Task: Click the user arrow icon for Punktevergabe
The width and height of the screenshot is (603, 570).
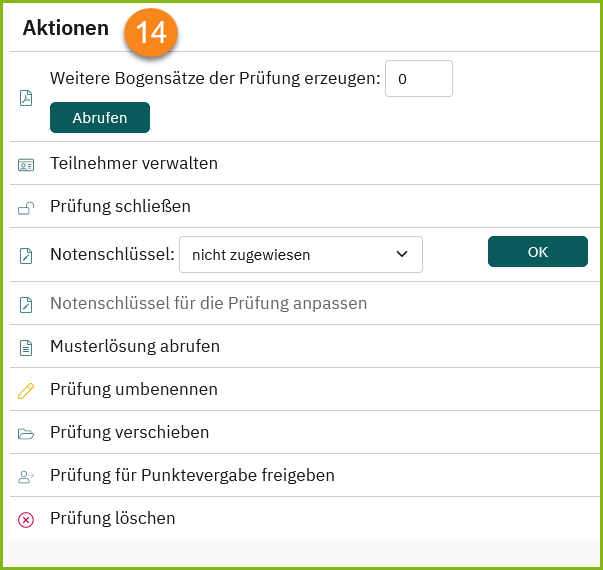Action: [x=26, y=477]
